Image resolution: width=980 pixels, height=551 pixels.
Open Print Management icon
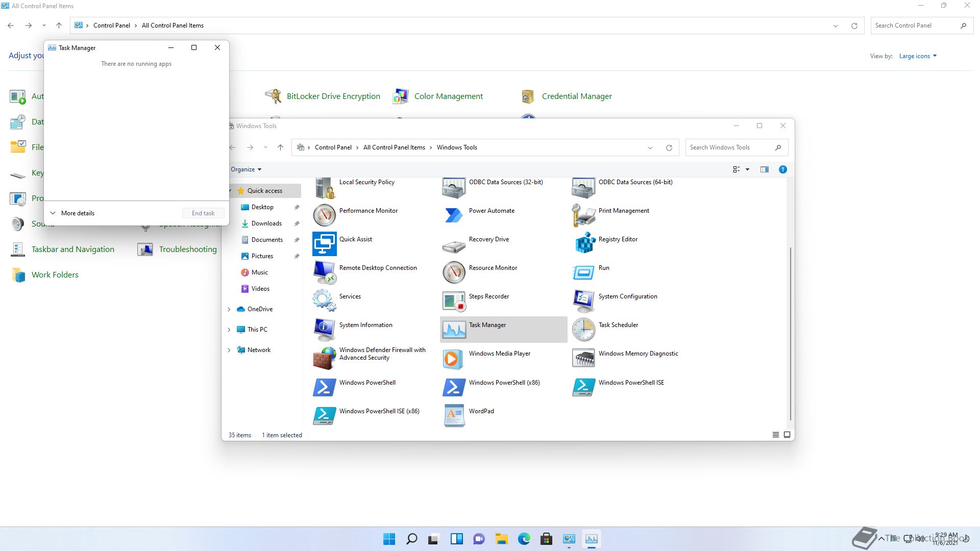[x=584, y=215]
